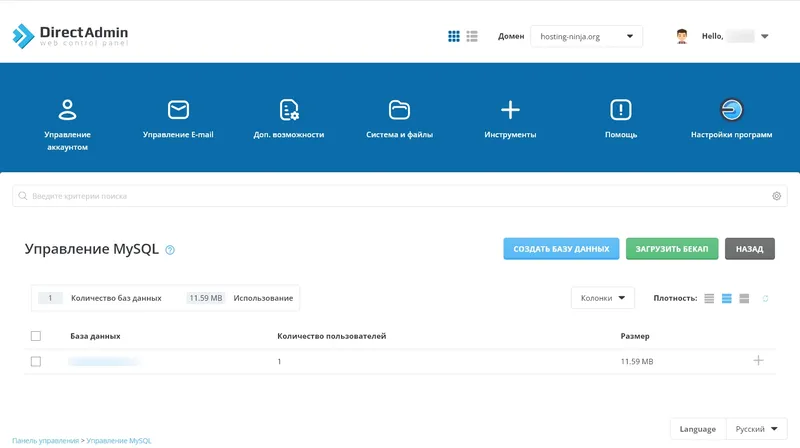Viewport: 800px width, 448px height.
Task: Open search settings gear icon
Action: pyautogui.click(x=777, y=196)
